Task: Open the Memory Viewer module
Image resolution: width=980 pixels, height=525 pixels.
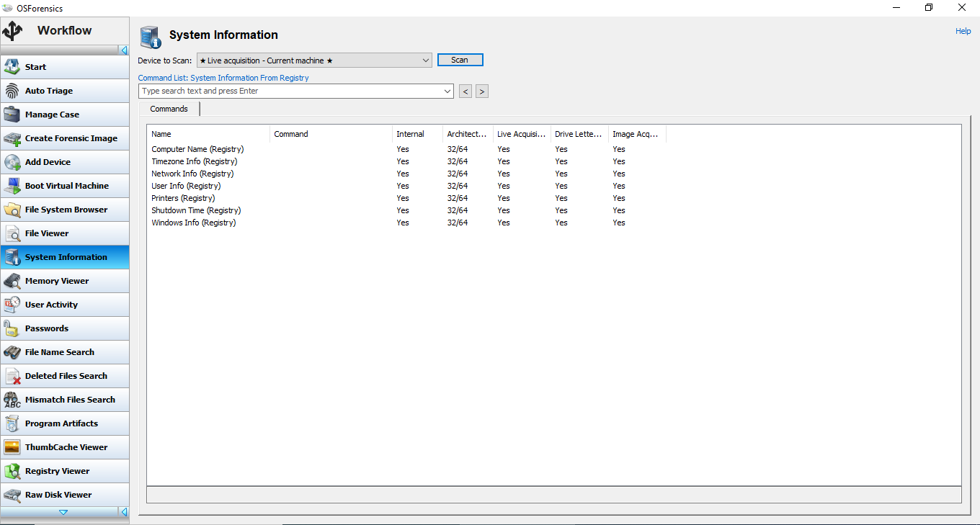Action: pyautogui.click(x=65, y=281)
